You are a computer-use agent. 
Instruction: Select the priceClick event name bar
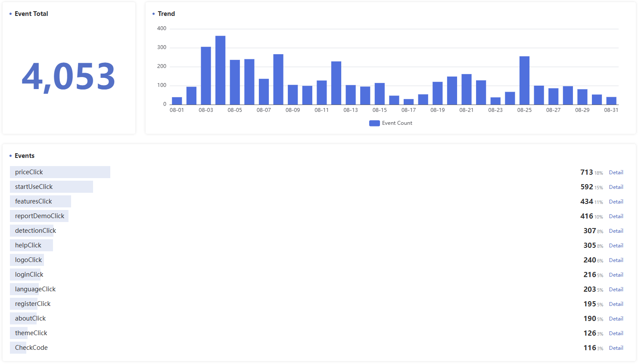(60, 172)
